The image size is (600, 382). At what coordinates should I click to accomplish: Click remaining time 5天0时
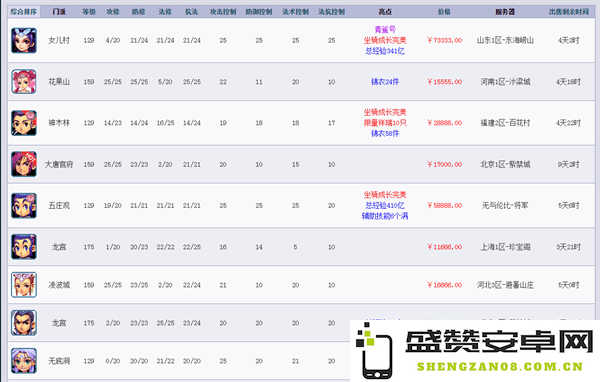click(x=569, y=285)
